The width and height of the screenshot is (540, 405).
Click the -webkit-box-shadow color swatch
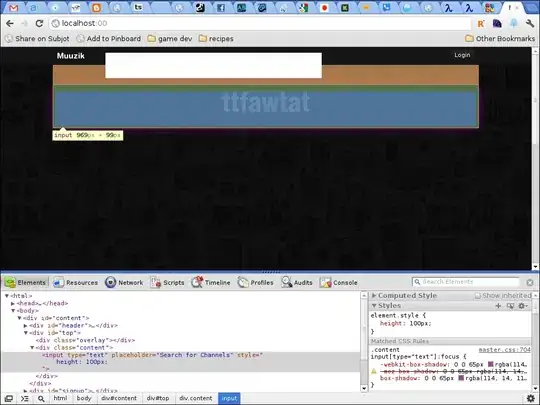[x=491, y=364]
